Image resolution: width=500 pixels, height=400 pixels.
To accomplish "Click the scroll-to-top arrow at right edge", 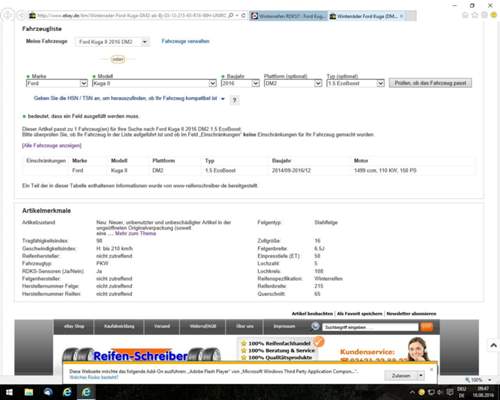I will (494, 346).
